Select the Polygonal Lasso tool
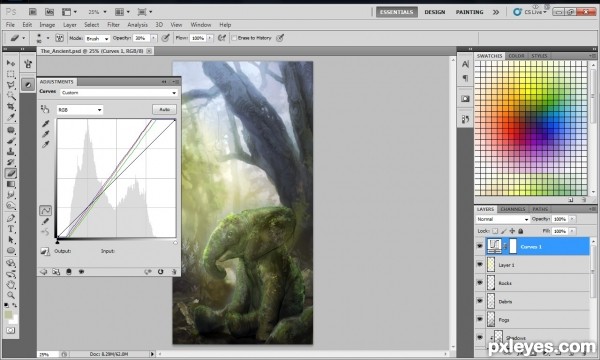The width and height of the screenshot is (600, 360). [11, 85]
